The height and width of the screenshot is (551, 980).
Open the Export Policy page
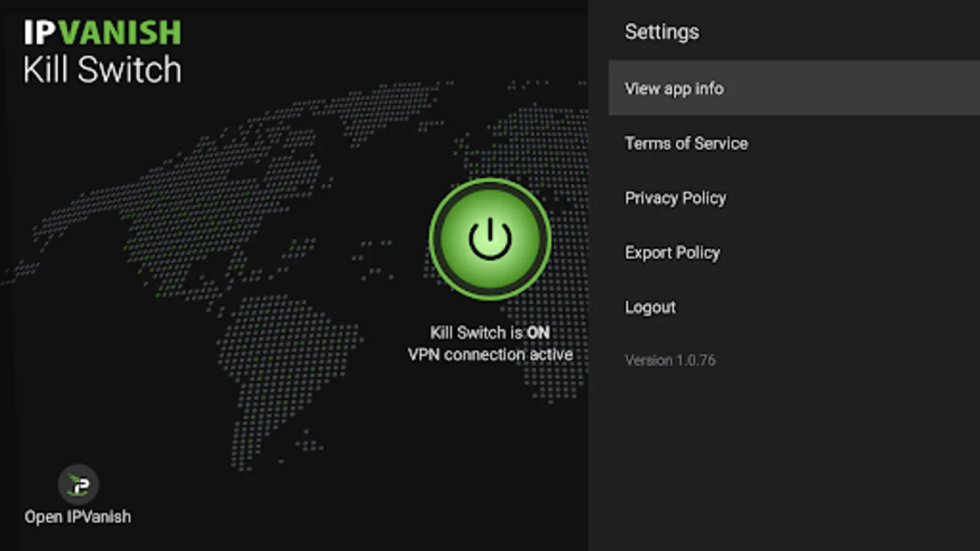click(672, 252)
